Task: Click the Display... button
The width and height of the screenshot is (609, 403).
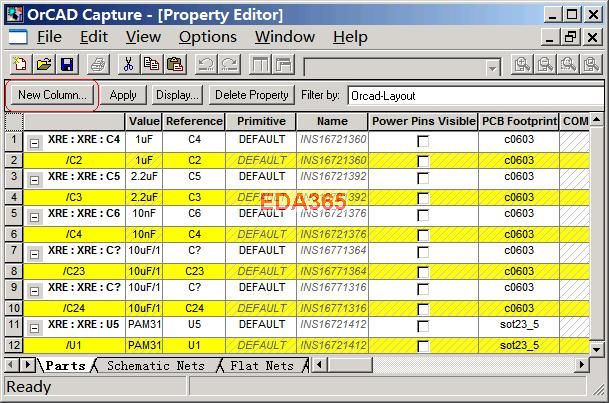Action: tap(177, 95)
